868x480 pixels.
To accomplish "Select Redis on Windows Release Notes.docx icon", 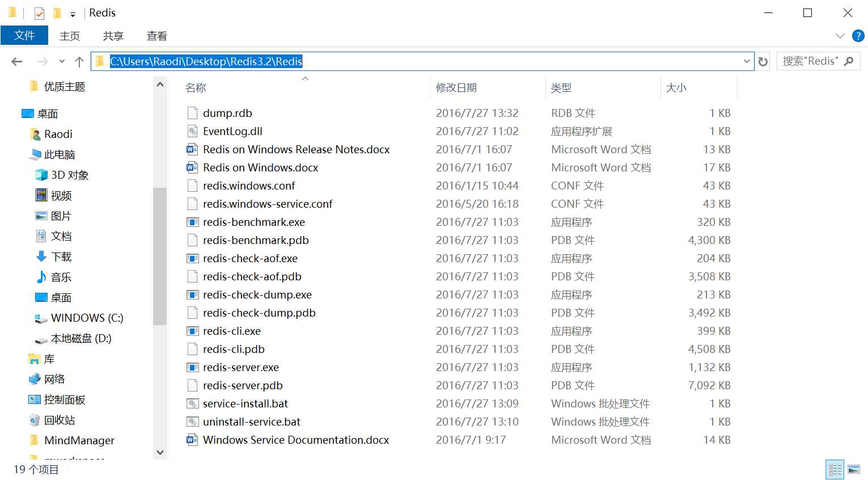I will pos(192,149).
